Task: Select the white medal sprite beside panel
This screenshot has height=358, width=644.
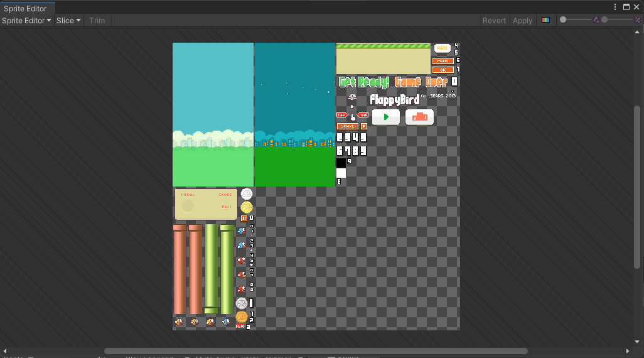Action: (x=247, y=193)
